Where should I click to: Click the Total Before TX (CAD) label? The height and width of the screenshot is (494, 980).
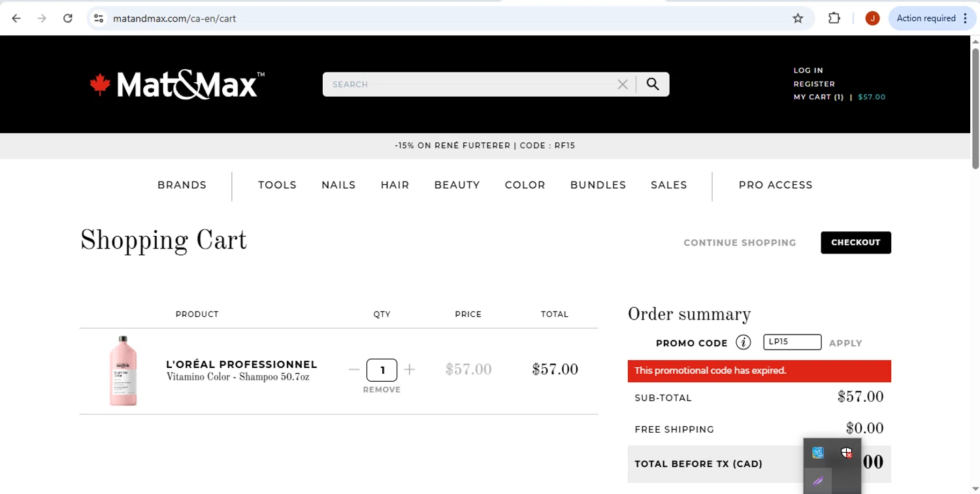tap(698, 464)
